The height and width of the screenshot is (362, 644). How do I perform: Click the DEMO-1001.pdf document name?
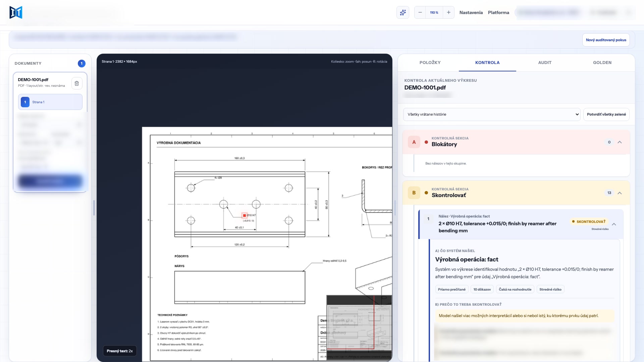pos(33,80)
